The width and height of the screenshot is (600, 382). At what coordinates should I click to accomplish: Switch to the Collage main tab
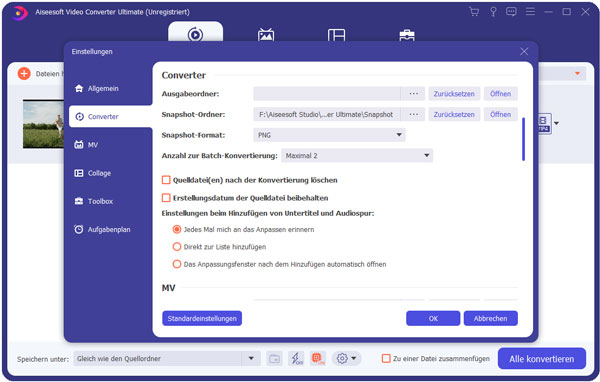click(x=336, y=35)
